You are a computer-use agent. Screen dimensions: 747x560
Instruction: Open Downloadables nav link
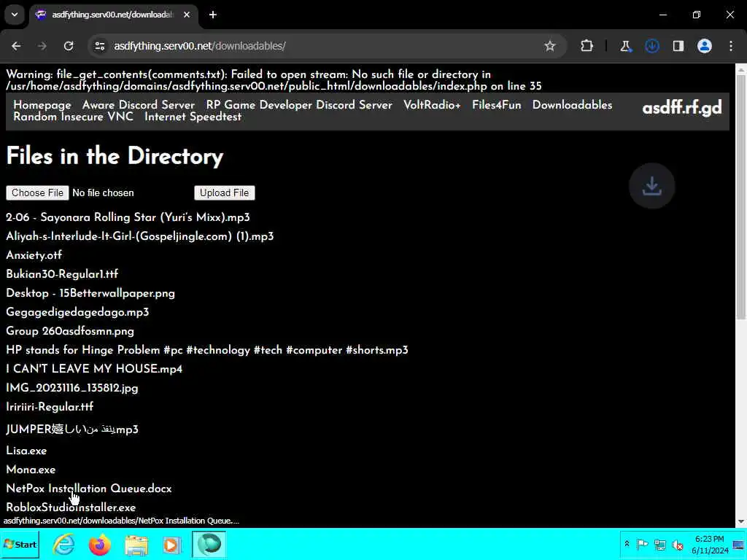[x=572, y=105]
